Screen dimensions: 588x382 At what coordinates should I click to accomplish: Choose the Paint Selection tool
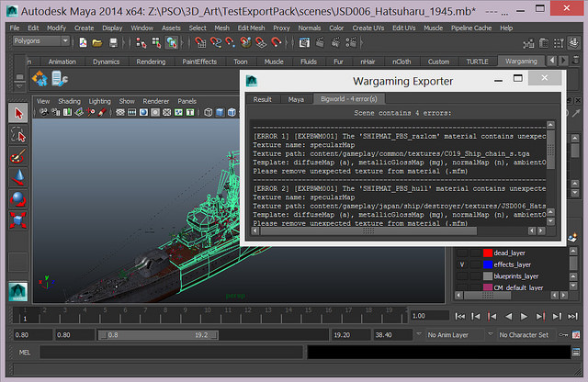[17, 156]
